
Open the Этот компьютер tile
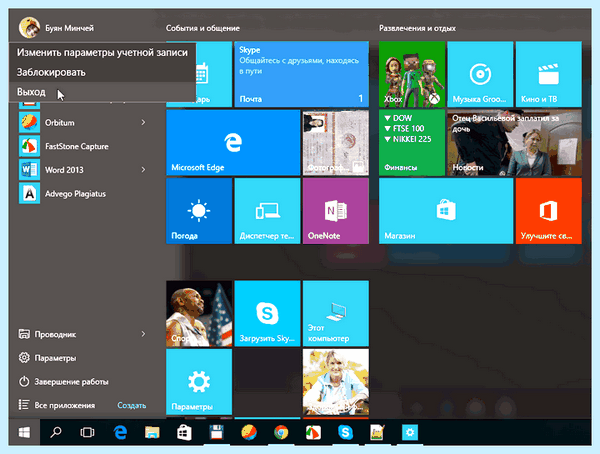(x=336, y=314)
